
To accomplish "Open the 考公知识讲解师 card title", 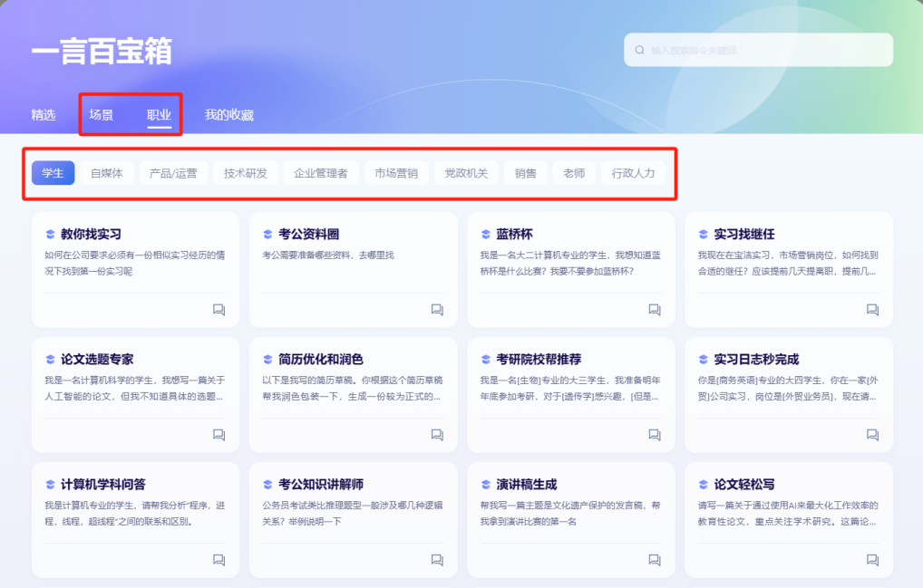I will pyautogui.click(x=321, y=485).
